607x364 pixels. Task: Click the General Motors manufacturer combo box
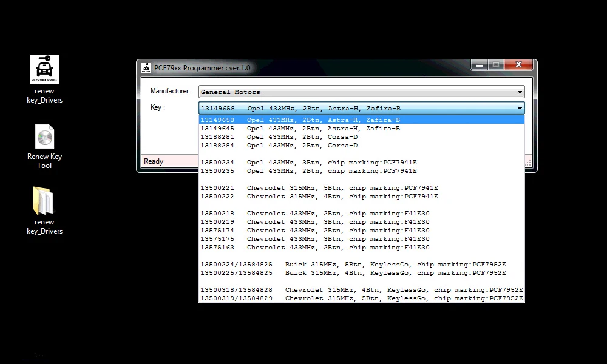pyautogui.click(x=362, y=92)
